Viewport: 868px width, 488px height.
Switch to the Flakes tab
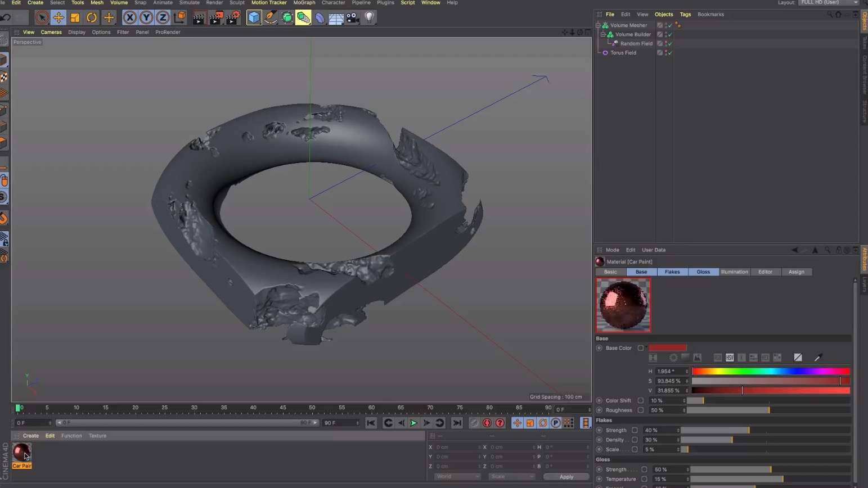[672, 272]
